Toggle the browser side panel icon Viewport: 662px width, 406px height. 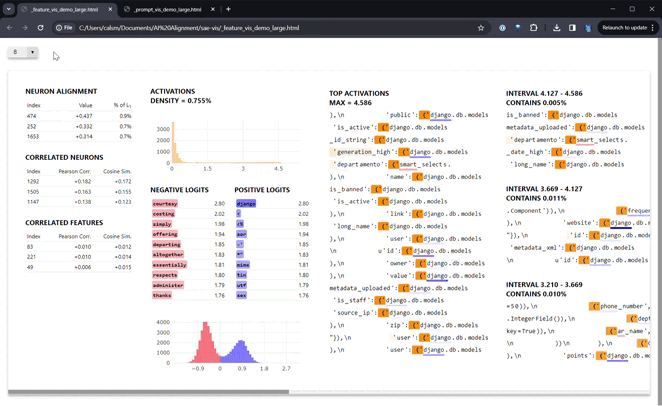pos(572,28)
